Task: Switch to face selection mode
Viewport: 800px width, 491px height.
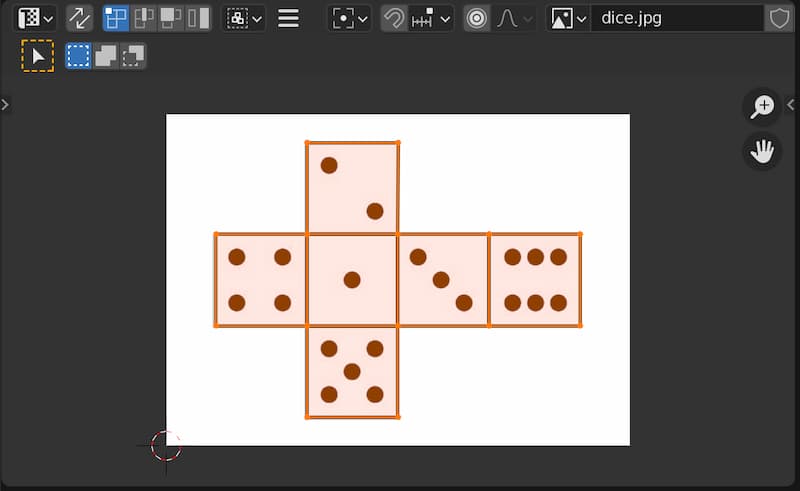Action: (171, 18)
